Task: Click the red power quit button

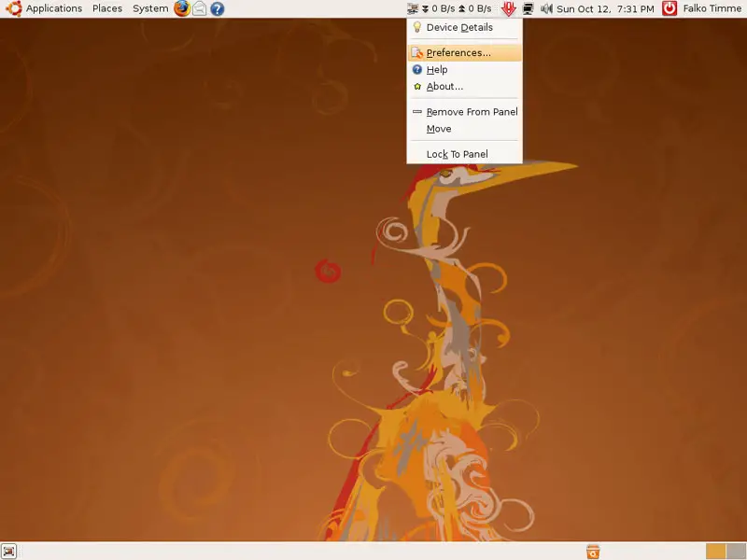Action: pyautogui.click(x=669, y=8)
